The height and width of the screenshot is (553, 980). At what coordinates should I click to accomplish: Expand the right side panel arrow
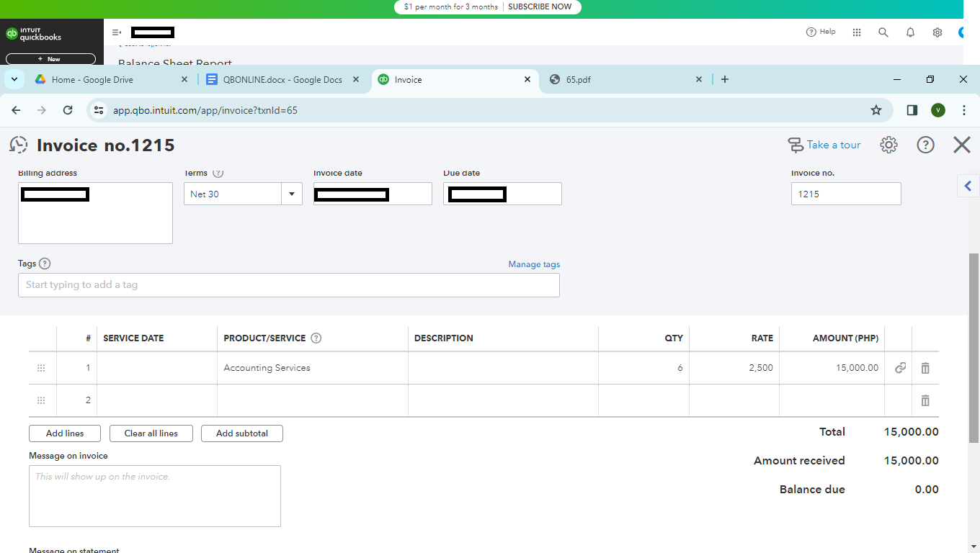pyautogui.click(x=968, y=186)
